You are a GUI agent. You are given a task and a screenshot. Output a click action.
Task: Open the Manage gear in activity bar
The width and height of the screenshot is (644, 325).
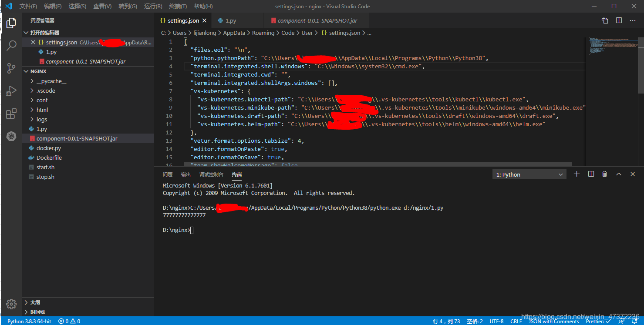tap(11, 304)
